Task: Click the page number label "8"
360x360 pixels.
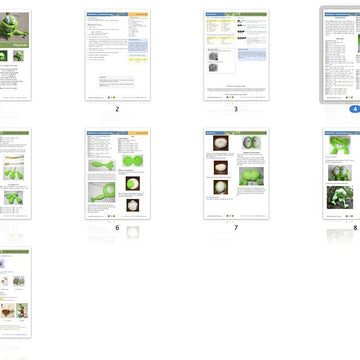Action: [x=355, y=228]
